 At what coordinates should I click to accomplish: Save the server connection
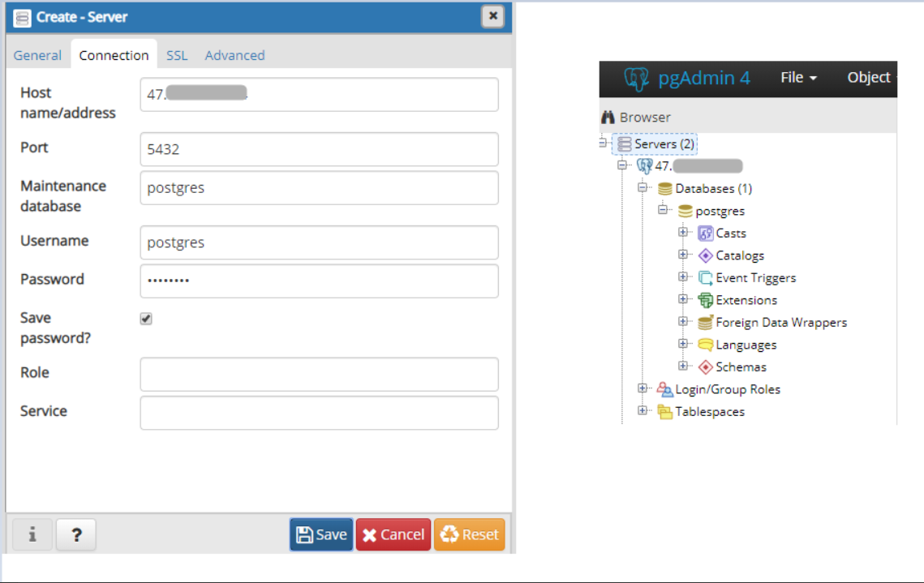click(321, 534)
